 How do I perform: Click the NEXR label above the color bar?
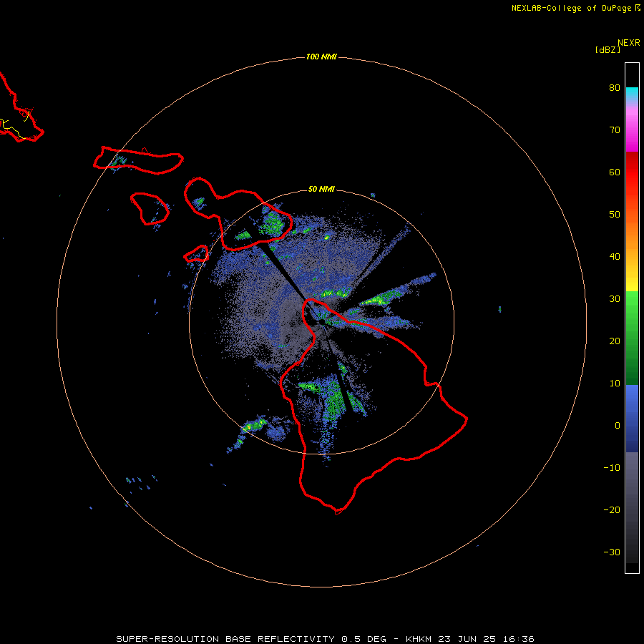pos(629,43)
